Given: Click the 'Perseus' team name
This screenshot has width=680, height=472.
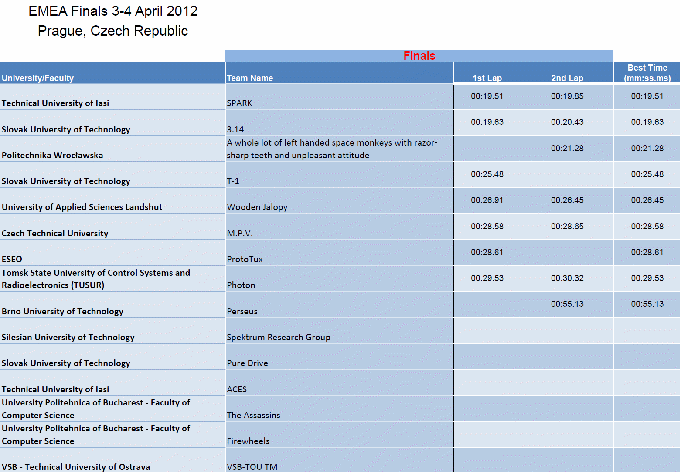Looking at the screenshot, I should 242,311.
